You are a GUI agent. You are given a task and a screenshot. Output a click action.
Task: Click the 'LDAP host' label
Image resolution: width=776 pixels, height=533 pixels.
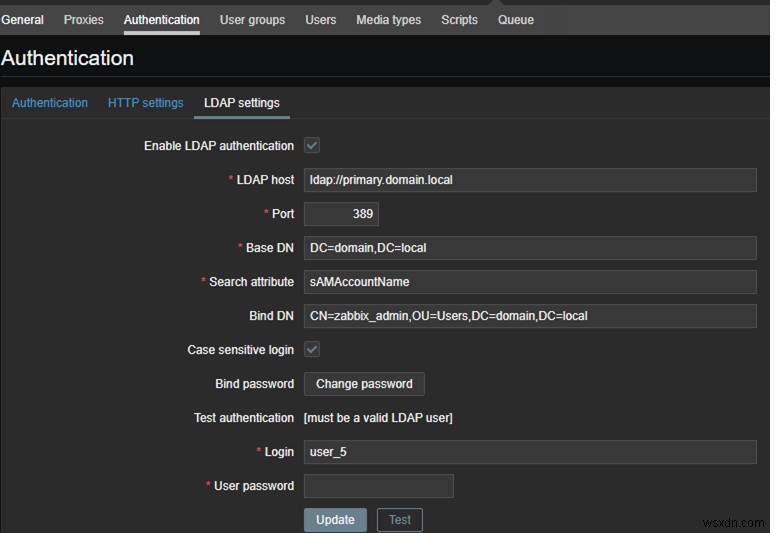pyautogui.click(x=265, y=180)
